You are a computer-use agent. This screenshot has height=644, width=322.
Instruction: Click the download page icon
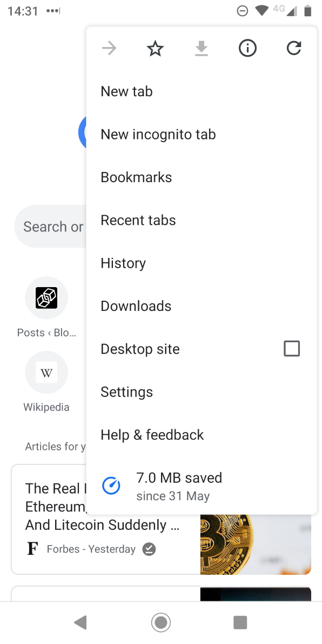coord(201,48)
